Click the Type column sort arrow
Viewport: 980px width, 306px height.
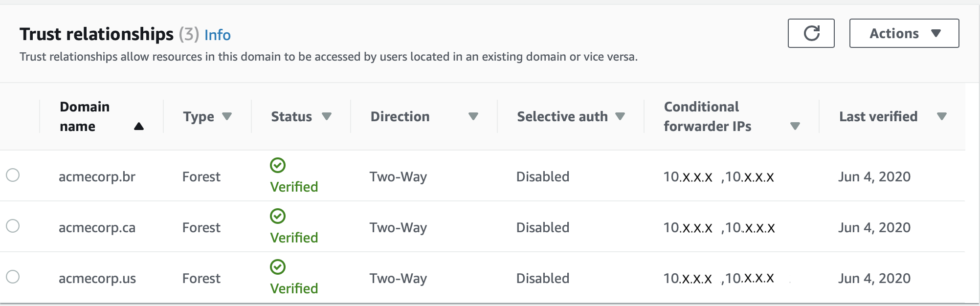(x=227, y=116)
